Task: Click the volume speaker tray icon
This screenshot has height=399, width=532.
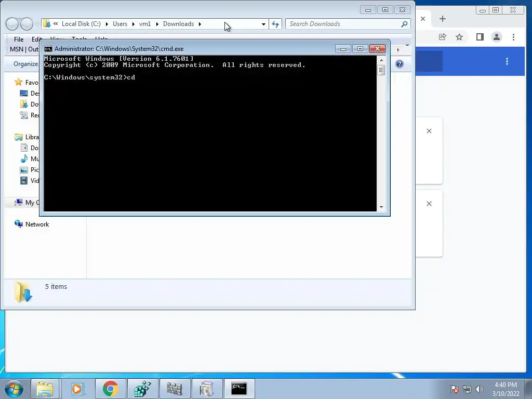Action: (479, 389)
